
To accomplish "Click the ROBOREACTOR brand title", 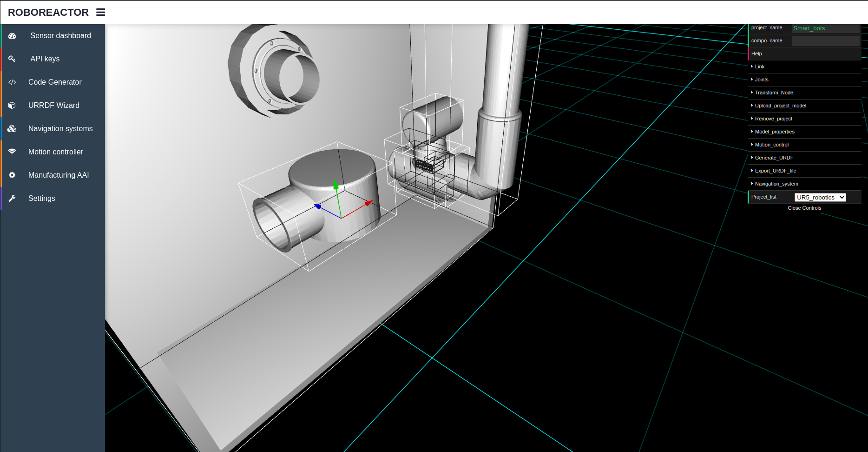I will tap(48, 13).
